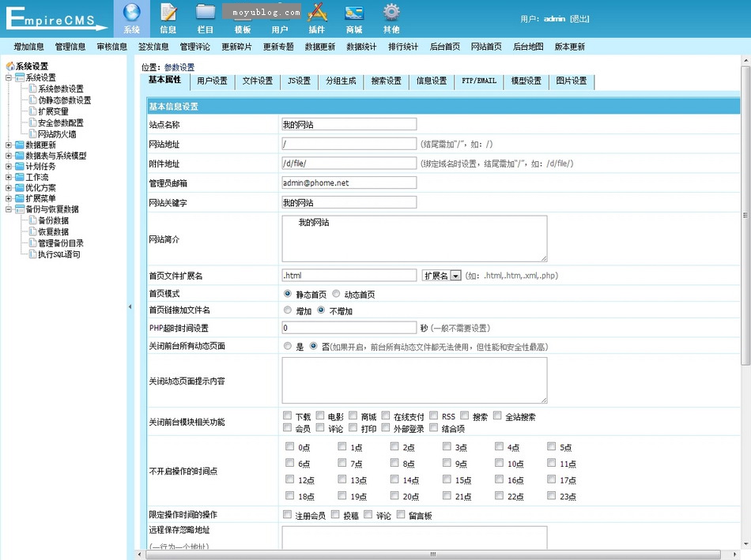751x560 pixels.
Task: Open the 信息 notepad icon
Action: 168,13
